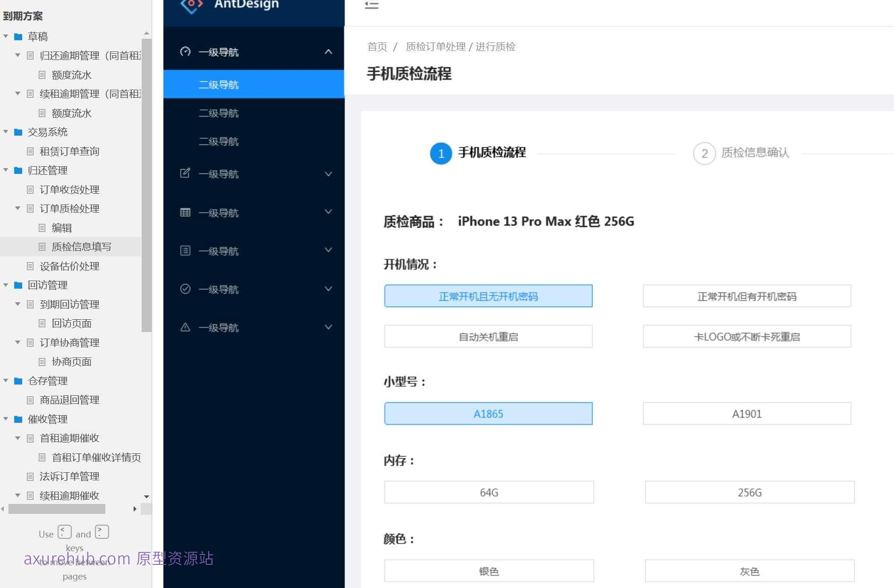This screenshot has width=894, height=588.
Task: Click the warning triangle navigation icon
Action: coord(185,327)
